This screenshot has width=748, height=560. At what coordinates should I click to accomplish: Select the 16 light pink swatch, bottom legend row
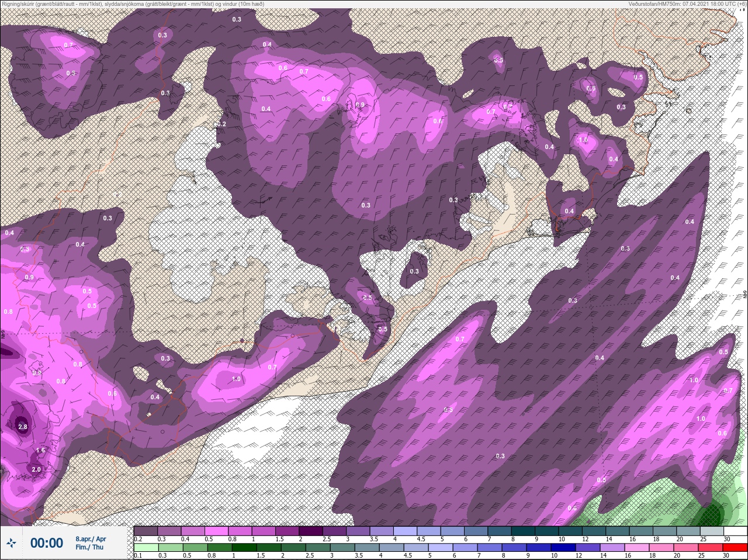click(636, 548)
